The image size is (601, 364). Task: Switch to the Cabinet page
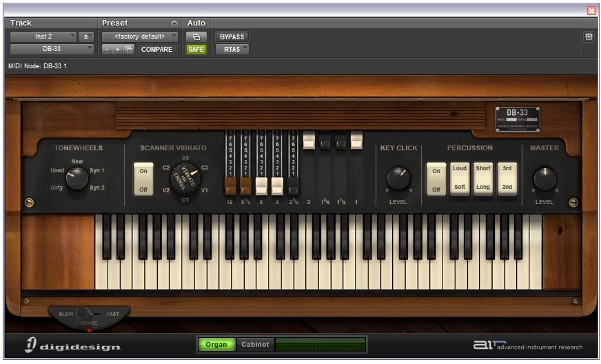tap(255, 345)
